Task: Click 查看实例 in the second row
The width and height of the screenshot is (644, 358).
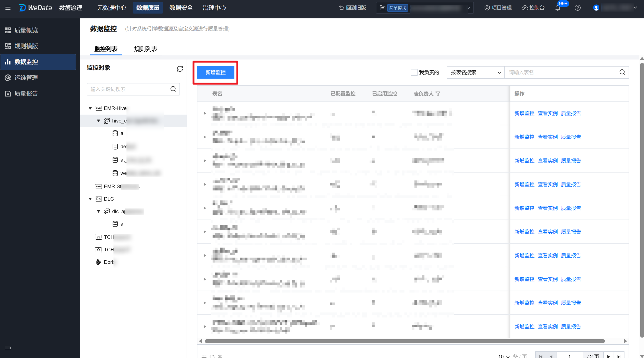Action: tap(548, 137)
